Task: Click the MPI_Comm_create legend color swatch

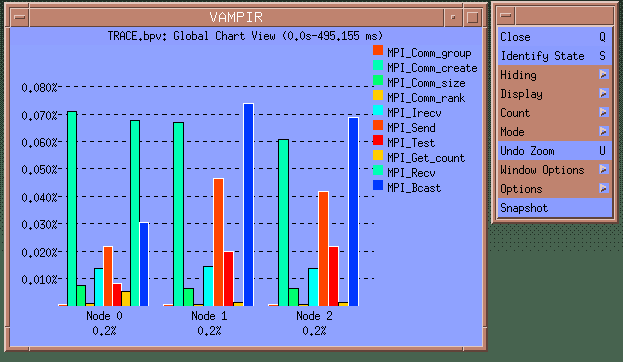Action: point(378,65)
